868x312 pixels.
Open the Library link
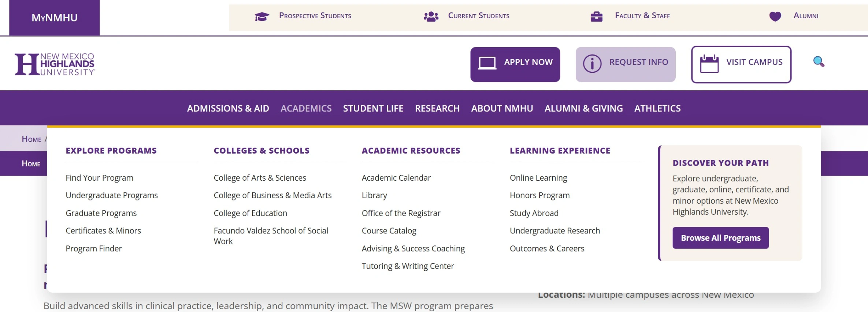click(x=374, y=195)
